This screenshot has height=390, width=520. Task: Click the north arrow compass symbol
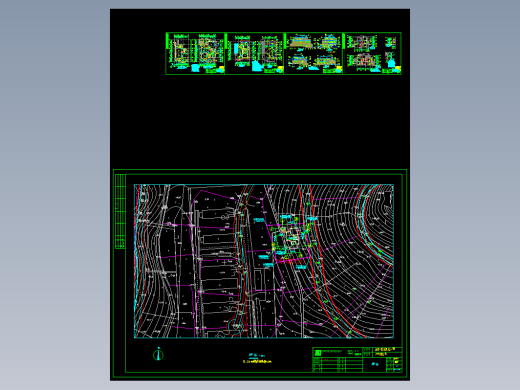point(158,354)
